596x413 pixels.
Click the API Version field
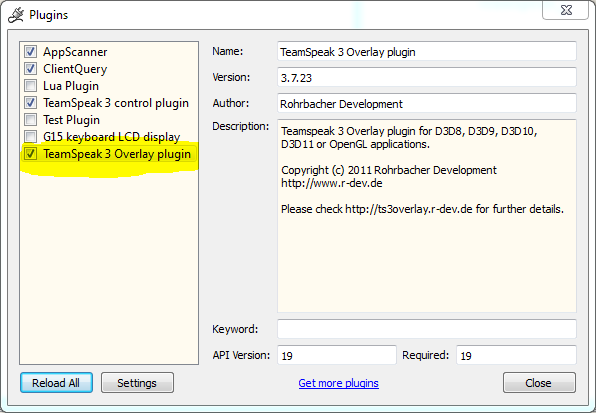(x=337, y=355)
